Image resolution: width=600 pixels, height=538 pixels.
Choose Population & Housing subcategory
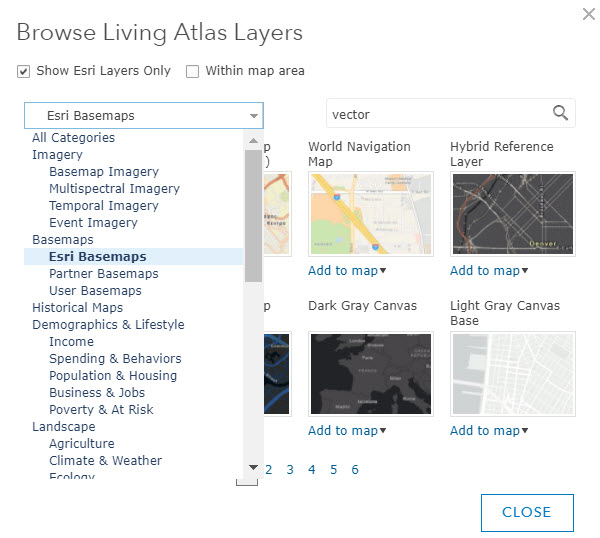[x=113, y=375]
